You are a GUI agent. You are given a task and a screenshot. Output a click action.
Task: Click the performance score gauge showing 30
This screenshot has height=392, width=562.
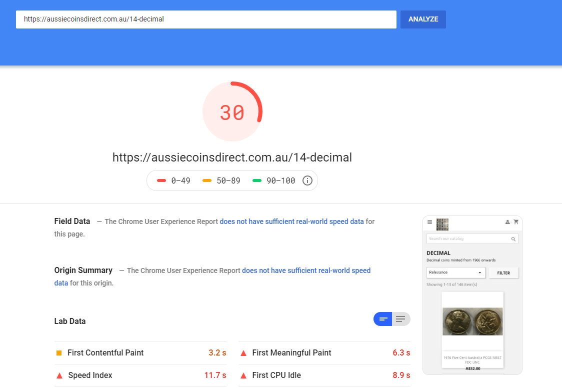click(x=232, y=112)
